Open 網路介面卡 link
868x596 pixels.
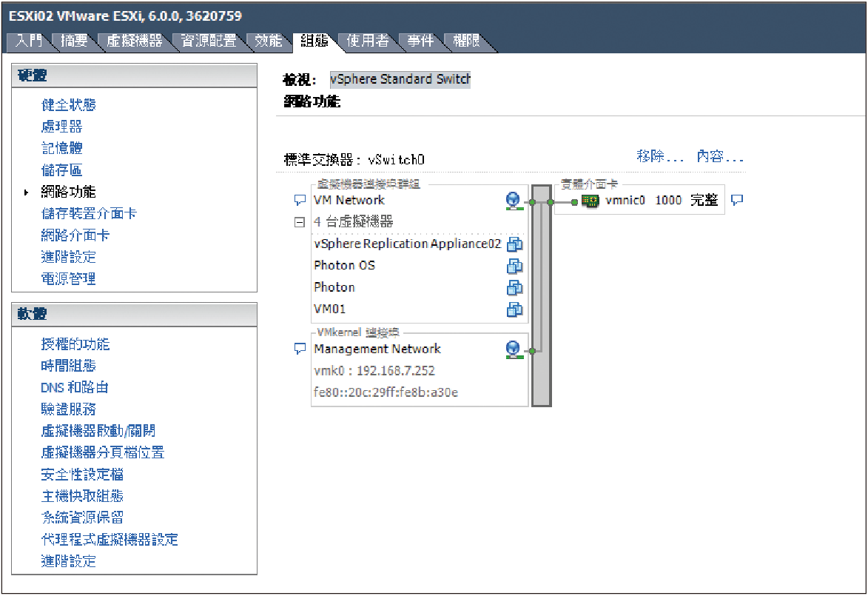pos(75,235)
